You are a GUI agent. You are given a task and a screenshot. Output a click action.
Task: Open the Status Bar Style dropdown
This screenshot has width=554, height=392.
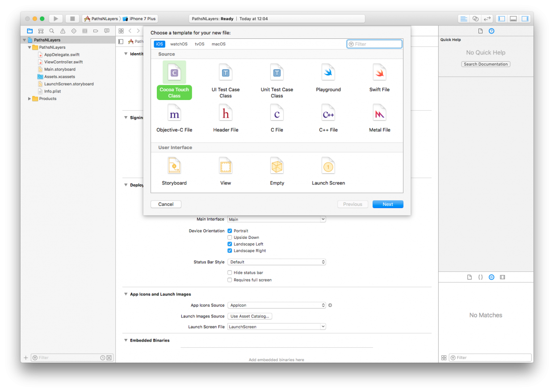(x=277, y=262)
